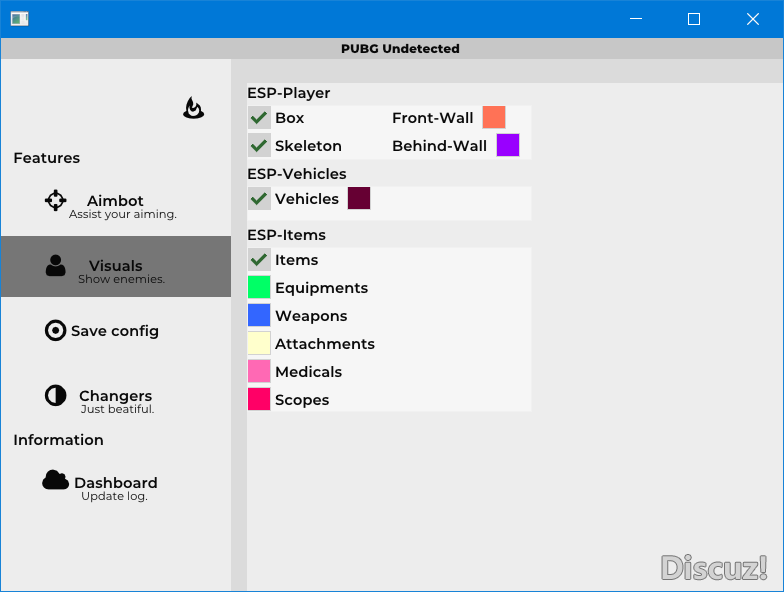Click the target circle icon beside Save config

(56, 330)
